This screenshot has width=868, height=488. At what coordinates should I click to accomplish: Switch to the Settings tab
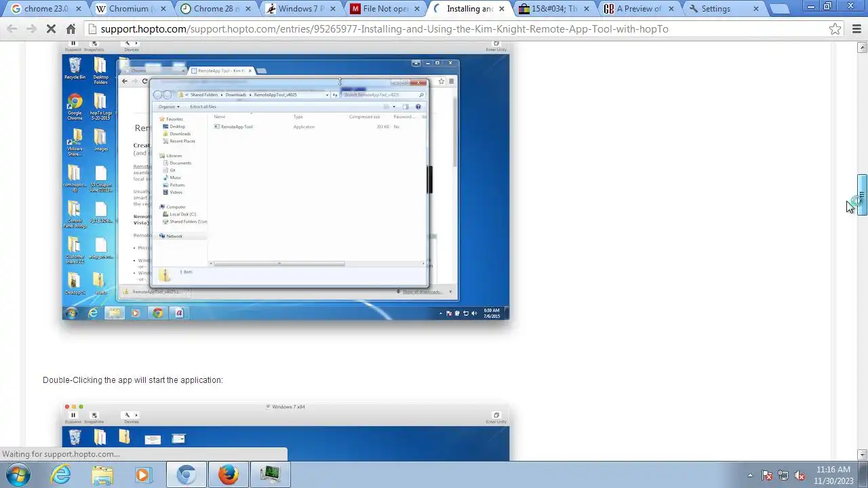pyautogui.click(x=722, y=9)
